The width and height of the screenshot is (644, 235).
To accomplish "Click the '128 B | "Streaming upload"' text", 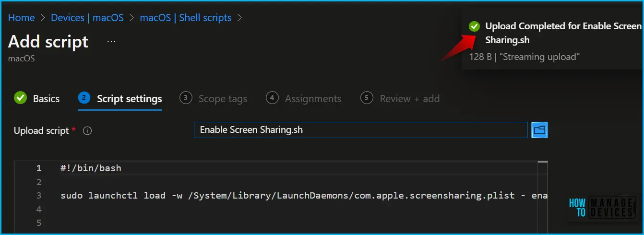I will click(525, 57).
